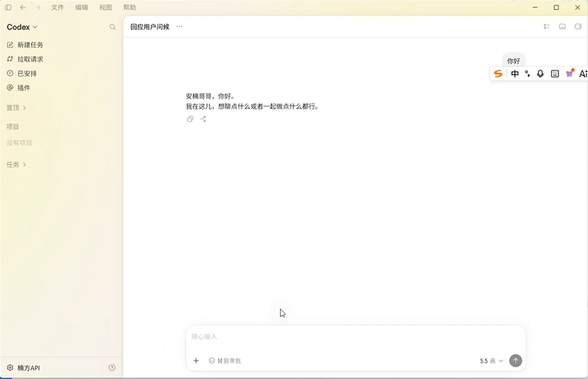Screen dimensions: 588x379
Task: Minimize the Codex window
Action: pos(535,8)
